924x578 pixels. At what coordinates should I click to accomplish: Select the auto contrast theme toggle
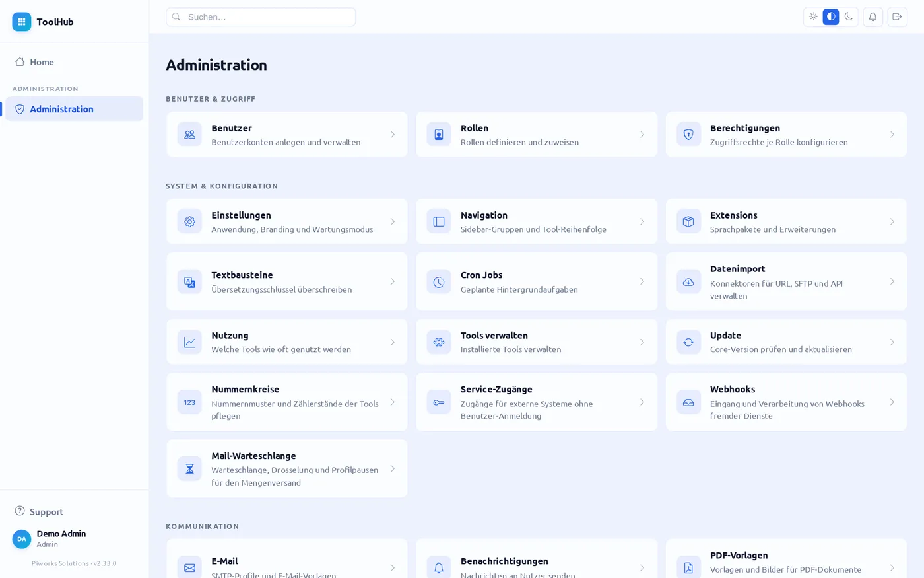[831, 17]
